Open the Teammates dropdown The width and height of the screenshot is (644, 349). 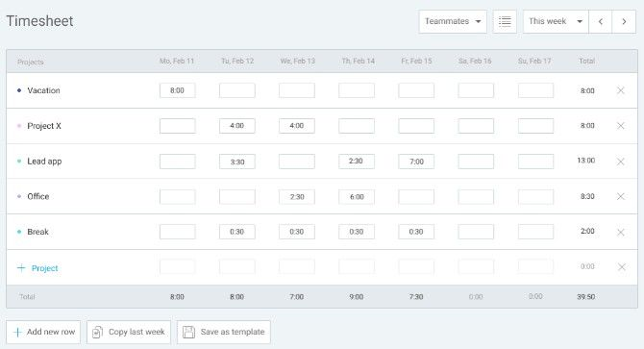453,21
